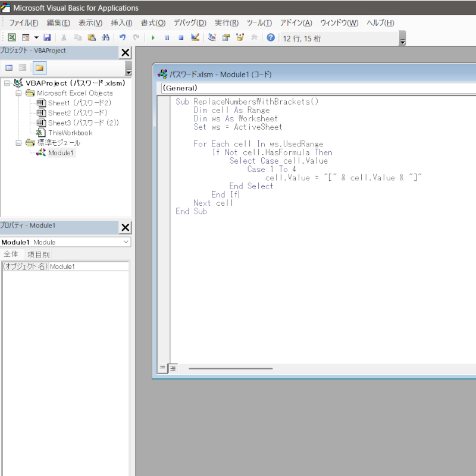The width and height of the screenshot is (476, 476).
Task: Collapse the Microsoft Excel Objects folder
Action: [18, 93]
